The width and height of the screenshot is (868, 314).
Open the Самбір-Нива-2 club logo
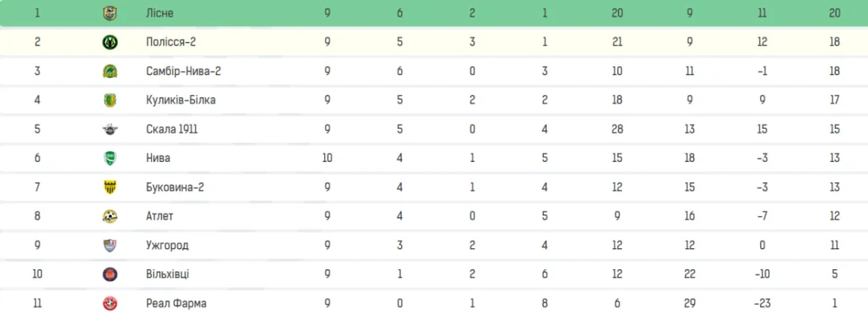point(109,71)
